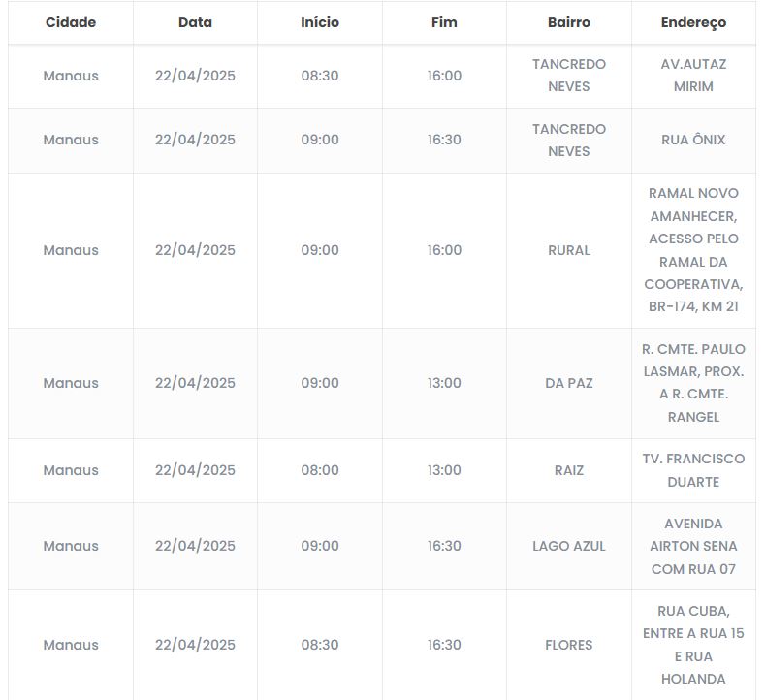Select the Início column header
Screen dimensions: 765x700
coord(320,22)
